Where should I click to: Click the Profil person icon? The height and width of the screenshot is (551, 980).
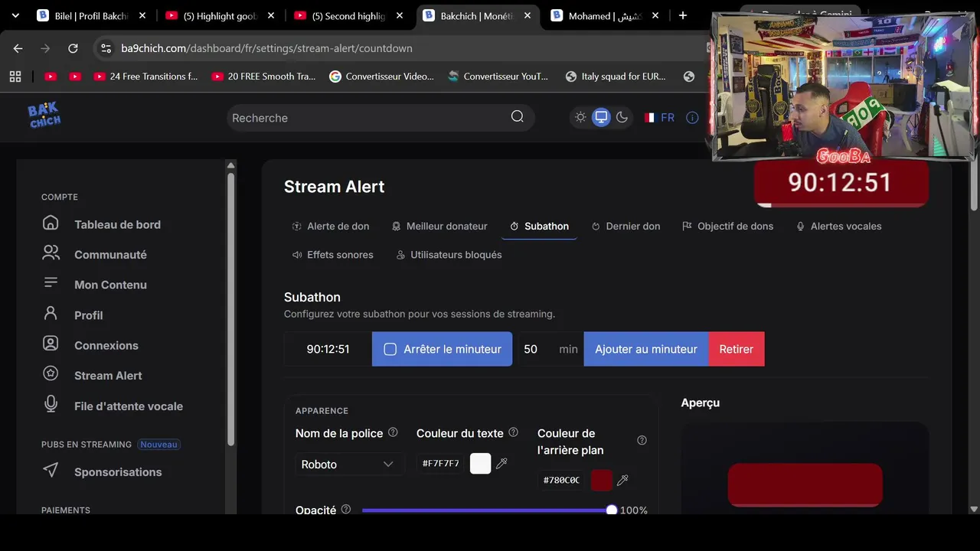51,313
